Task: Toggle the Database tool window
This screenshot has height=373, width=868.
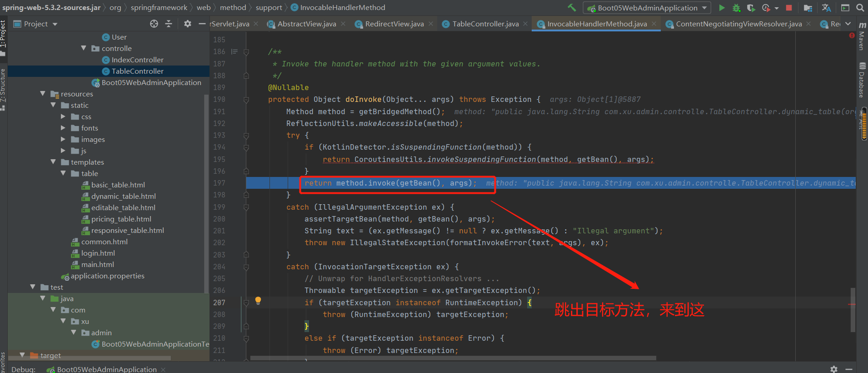Action: [862, 80]
